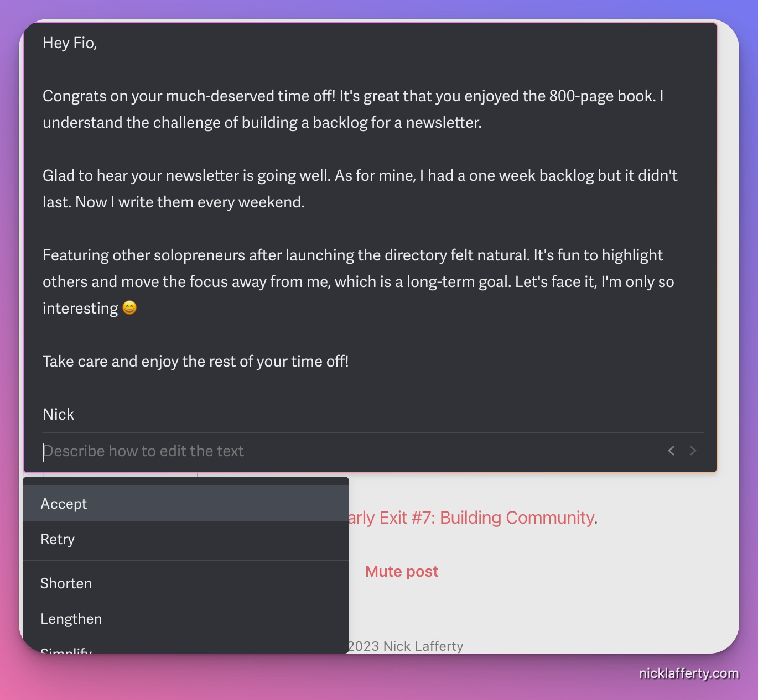Choose Lengthen to expand the message
Screen dimensions: 758x700
(x=71, y=619)
